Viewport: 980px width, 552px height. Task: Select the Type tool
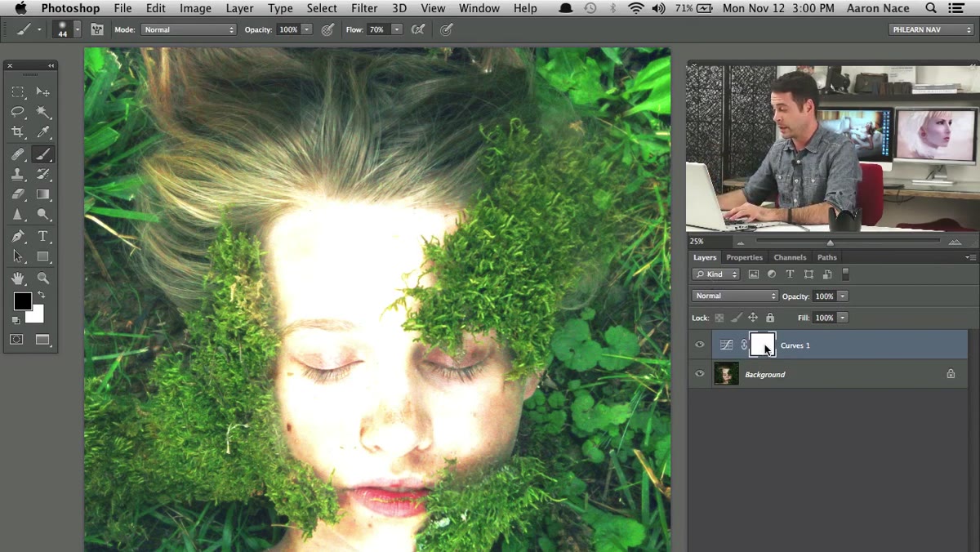[x=43, y=236]
